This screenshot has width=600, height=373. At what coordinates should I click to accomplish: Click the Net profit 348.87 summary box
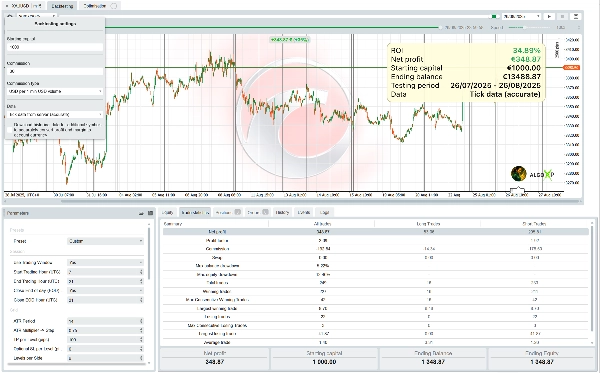coord(215,358)
